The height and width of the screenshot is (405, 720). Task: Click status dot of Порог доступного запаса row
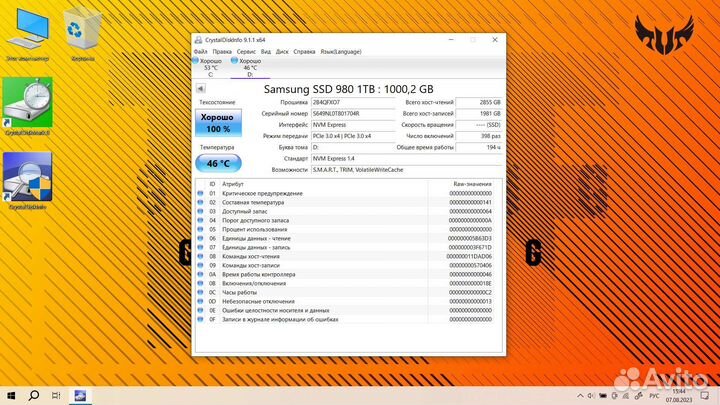coord(200,220)
